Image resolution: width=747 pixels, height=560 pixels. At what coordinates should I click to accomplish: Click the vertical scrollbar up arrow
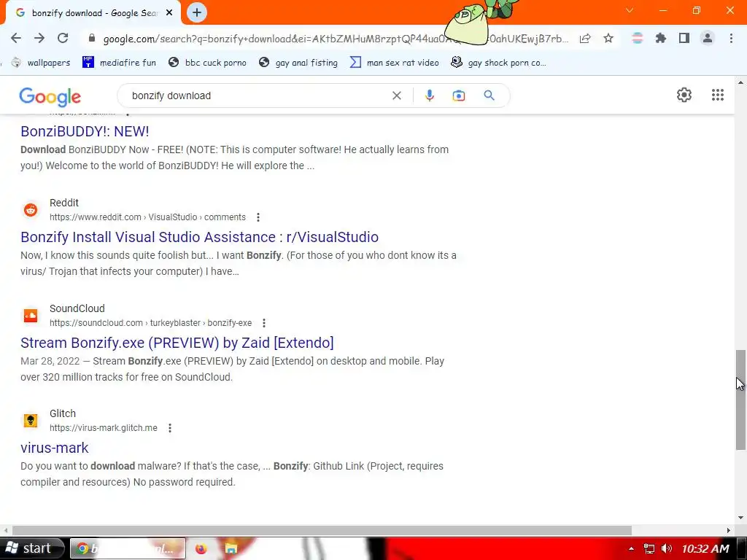(740, 83)
